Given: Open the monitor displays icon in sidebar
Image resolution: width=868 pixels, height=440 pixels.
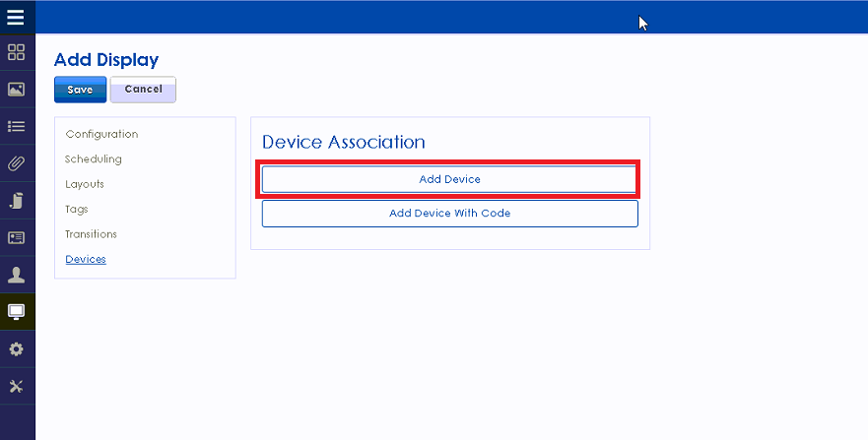Looking at the screenshot, I should [16, 312].
